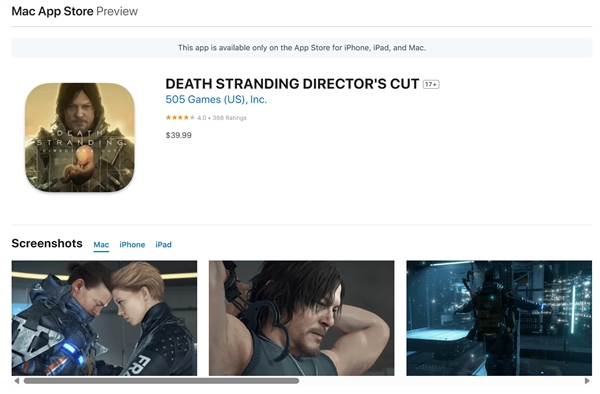Open the second screenshot of Sam stretching
This screenshot has width=600, height=394.
click(x=302, y=318)
